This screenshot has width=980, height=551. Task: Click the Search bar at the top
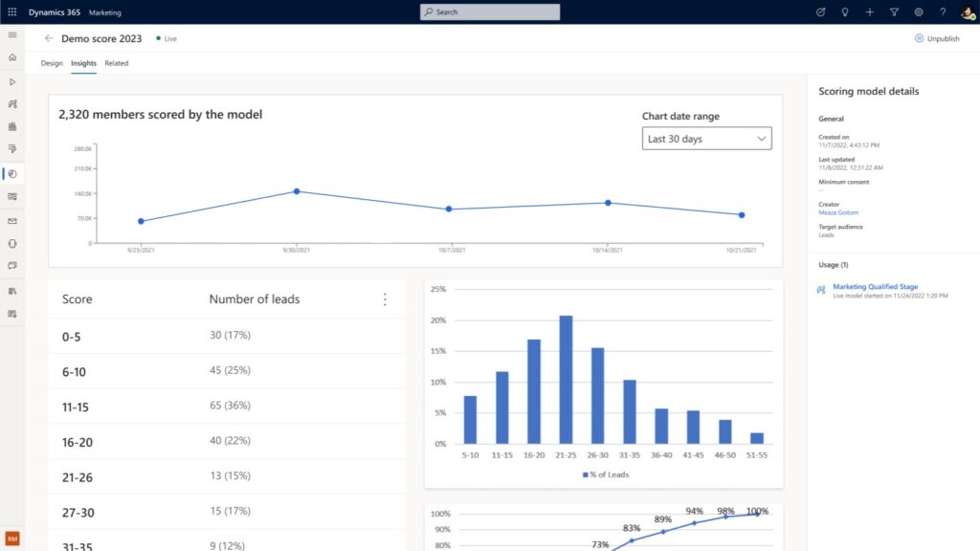pyautogui.click(x=489, y=11)
